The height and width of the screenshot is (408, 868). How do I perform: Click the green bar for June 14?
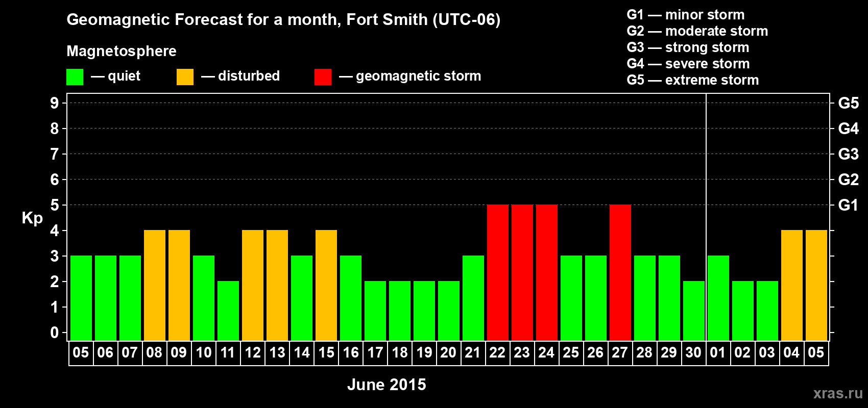(x=302, y=298)
